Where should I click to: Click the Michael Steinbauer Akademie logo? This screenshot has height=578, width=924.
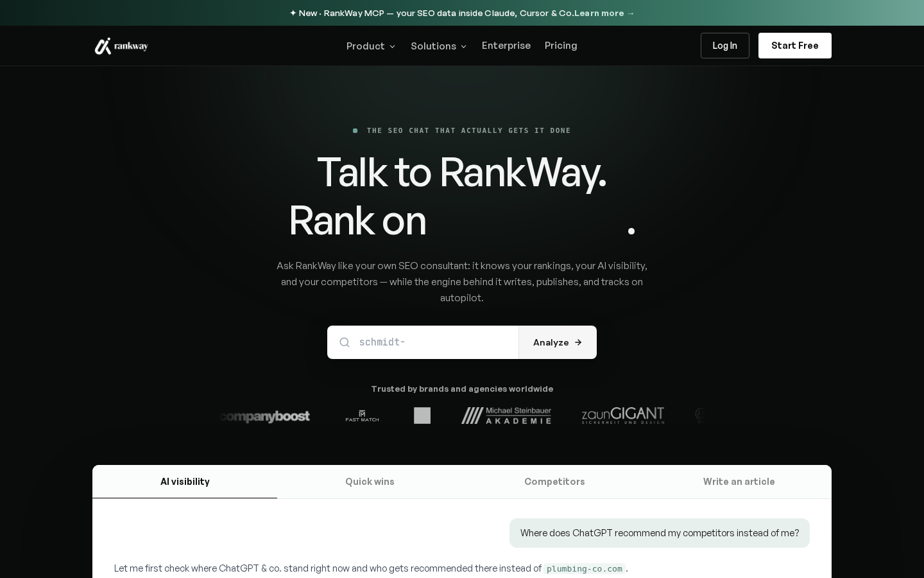click(506, 416)
